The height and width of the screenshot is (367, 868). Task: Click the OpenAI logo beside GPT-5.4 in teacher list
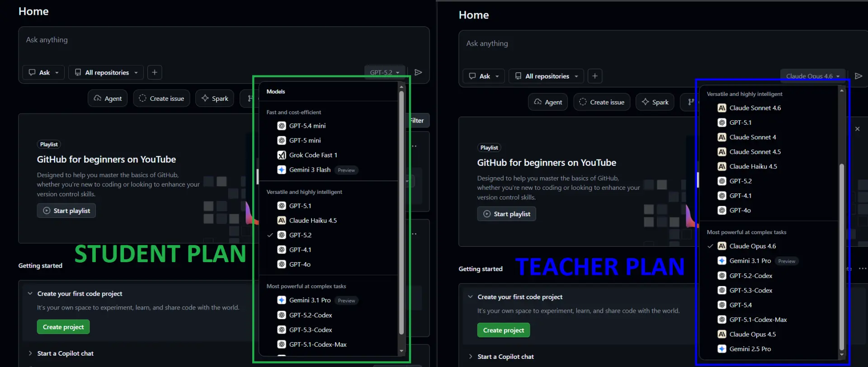[x=722, y=305]
